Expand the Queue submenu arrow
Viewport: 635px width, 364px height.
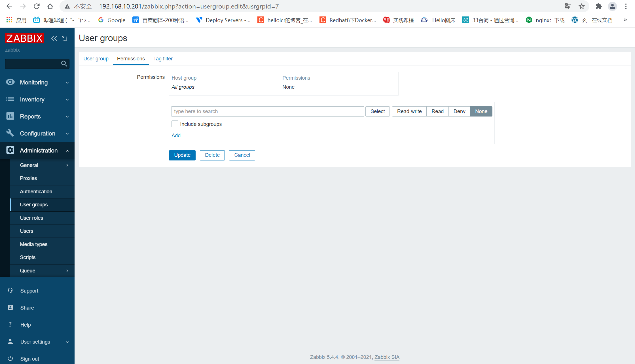(67, 271)
